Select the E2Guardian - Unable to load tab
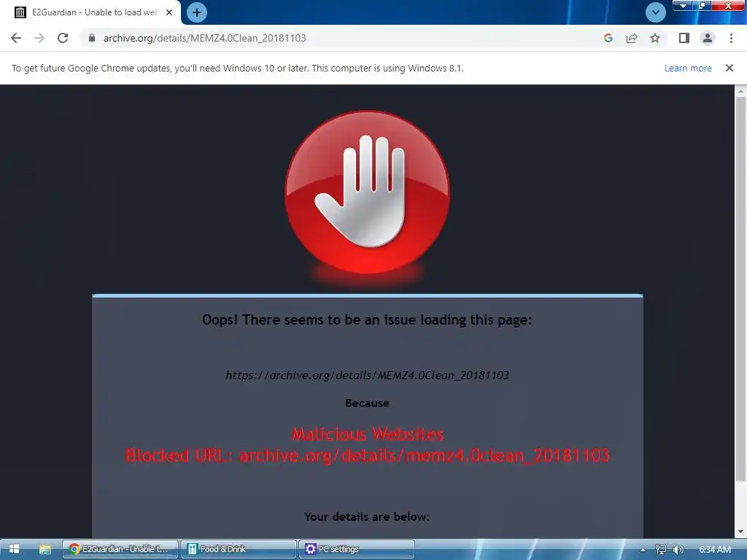The width and height of the screenshot is (747, 560). (x=90, y=12)
